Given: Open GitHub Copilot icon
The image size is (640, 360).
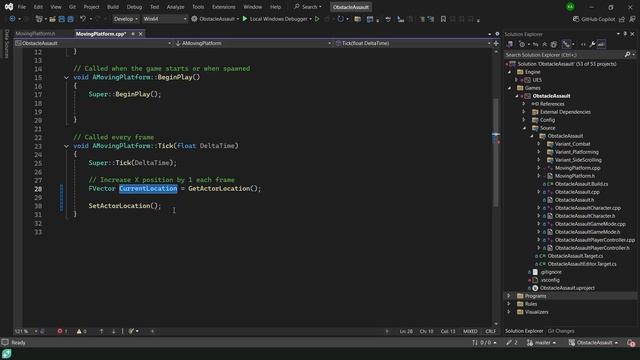Looking at the screenshot, I should (x=576, y=19).
